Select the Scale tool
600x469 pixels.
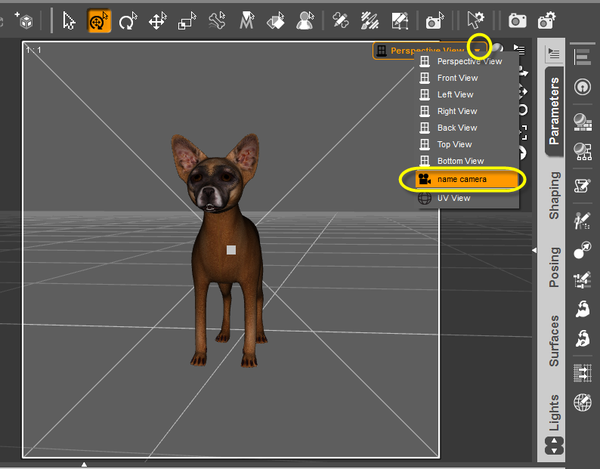[x=187, y=21]
